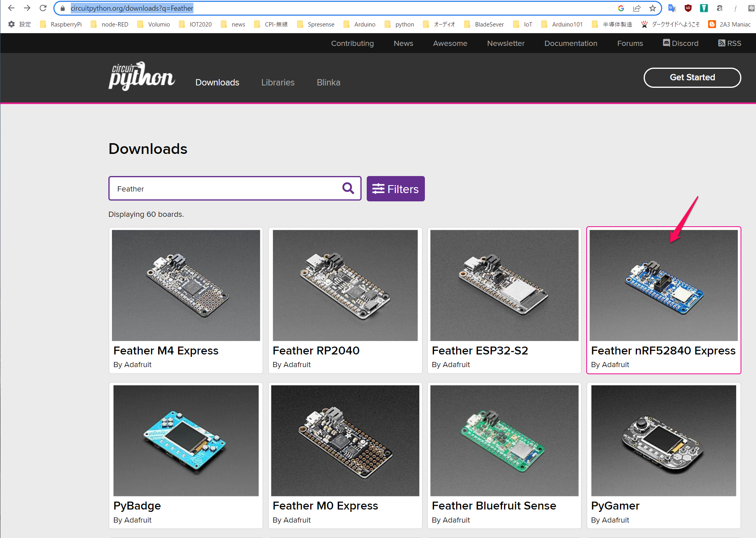Go to the Blinka page

[328, 82]
